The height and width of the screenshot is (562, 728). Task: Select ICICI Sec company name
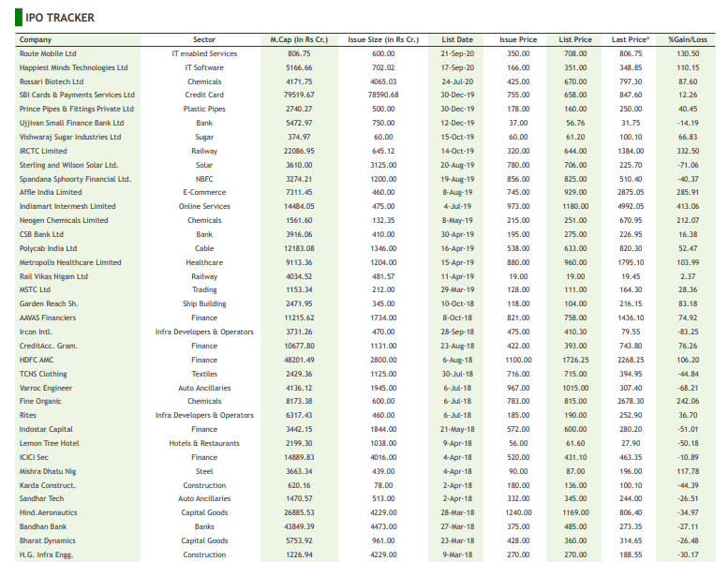pyautogui.click(x=34, y=457)
